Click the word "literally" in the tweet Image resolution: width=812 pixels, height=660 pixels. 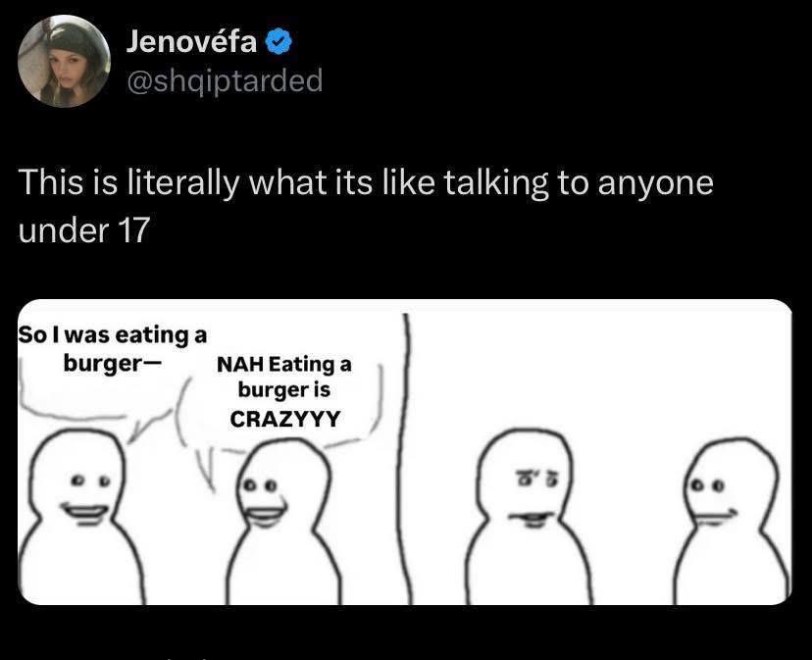coord(183,183)
